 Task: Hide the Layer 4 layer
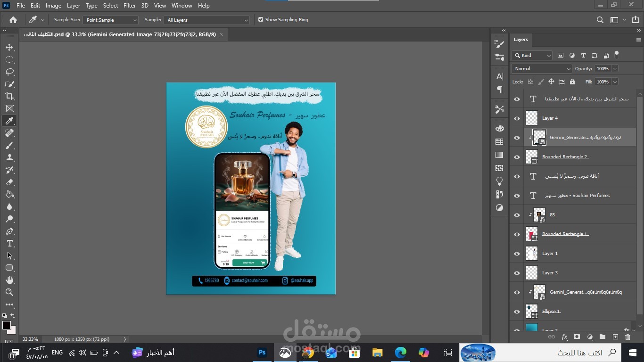[x=517, y=118]
